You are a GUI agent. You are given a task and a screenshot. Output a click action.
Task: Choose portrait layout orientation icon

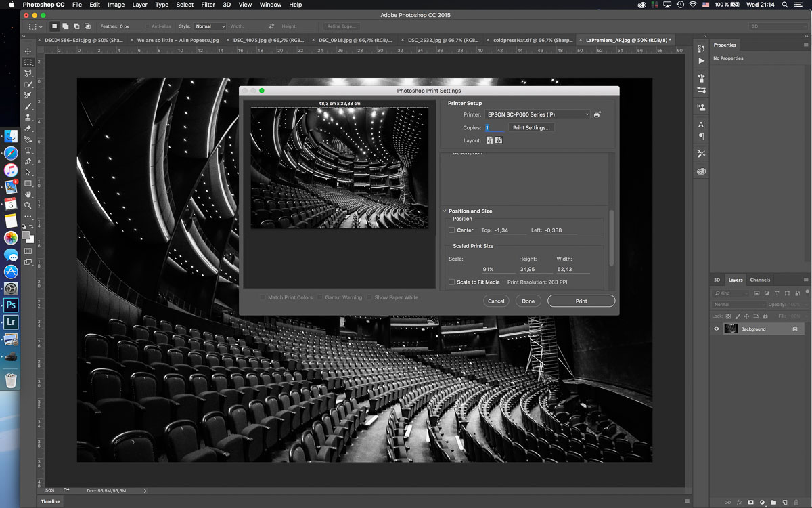(489, 140)
